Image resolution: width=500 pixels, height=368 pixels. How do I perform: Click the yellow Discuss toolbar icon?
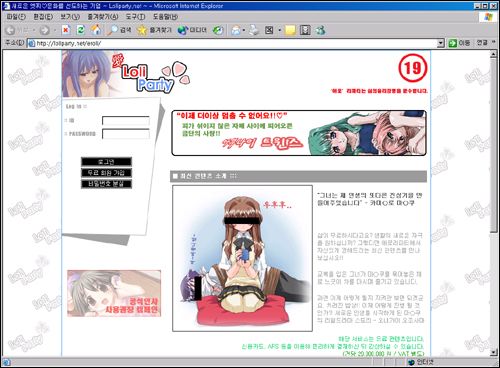pos(290,30)
